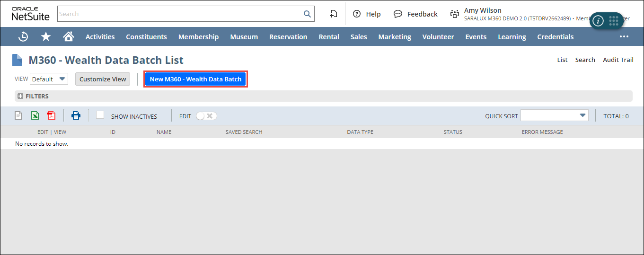Open the View dropdown
This screenshot has width=644, height=255.
click(49, 79)
